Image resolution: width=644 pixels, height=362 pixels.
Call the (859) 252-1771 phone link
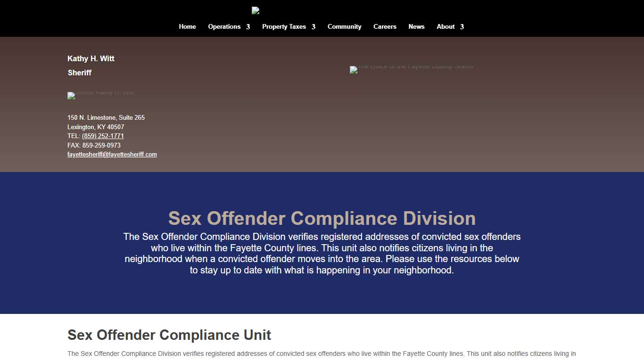[x=103, y=136]
